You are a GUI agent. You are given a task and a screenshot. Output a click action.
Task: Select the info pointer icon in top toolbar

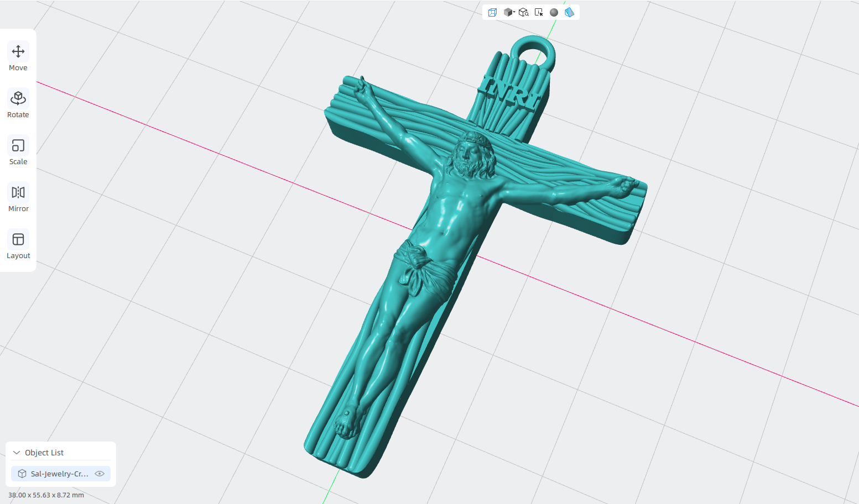tap(539, 12)
